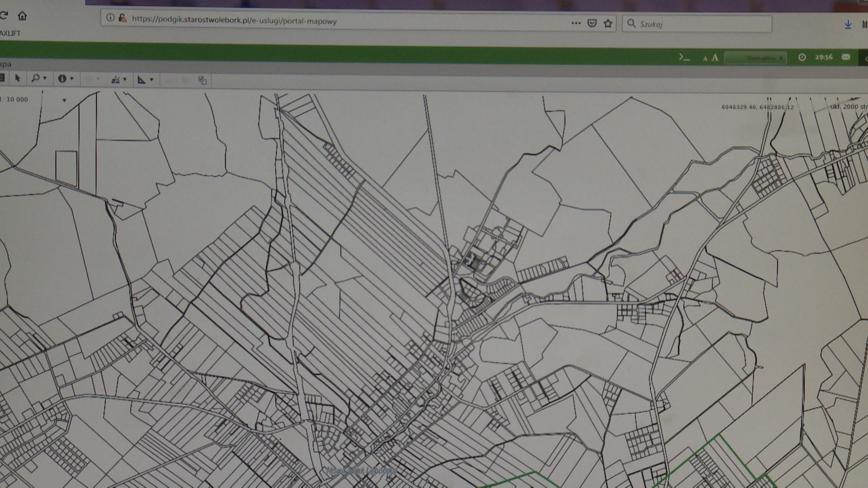Viewport: 868px width, 488px height.
Task: Bookmark this page with the star
Action: click(x=608, y=23)
